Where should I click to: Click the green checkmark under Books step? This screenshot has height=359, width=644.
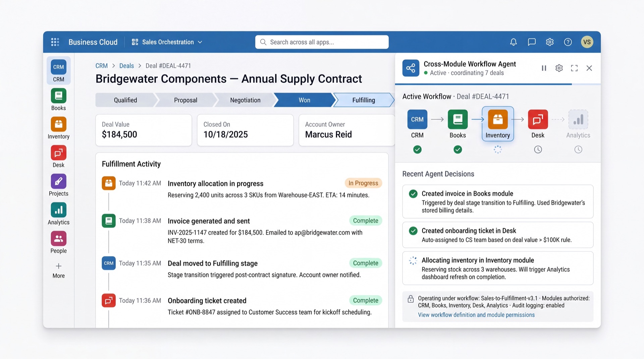(x=458, y=149)
